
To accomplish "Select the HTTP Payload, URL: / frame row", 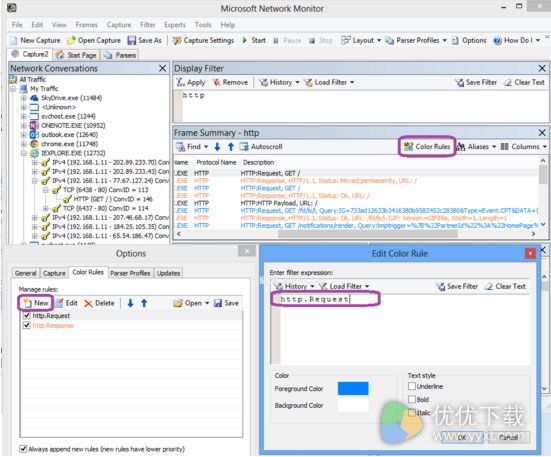I will click(355, 203).
